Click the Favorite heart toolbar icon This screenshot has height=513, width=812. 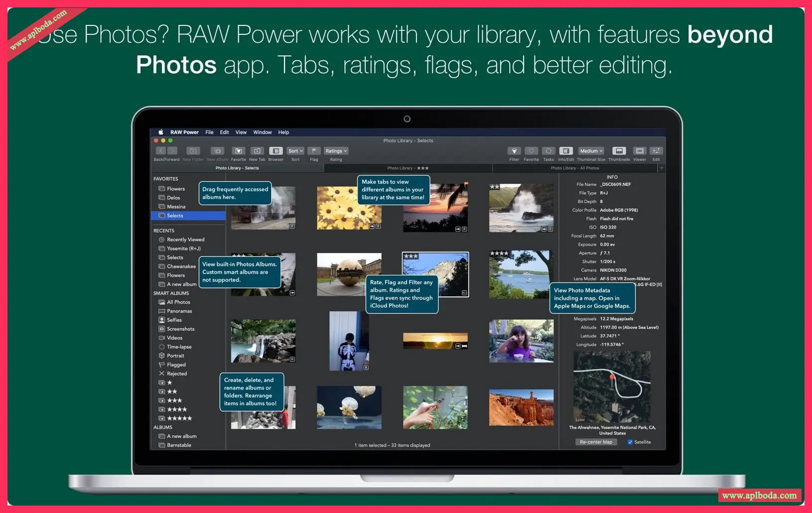click(531, 151)
